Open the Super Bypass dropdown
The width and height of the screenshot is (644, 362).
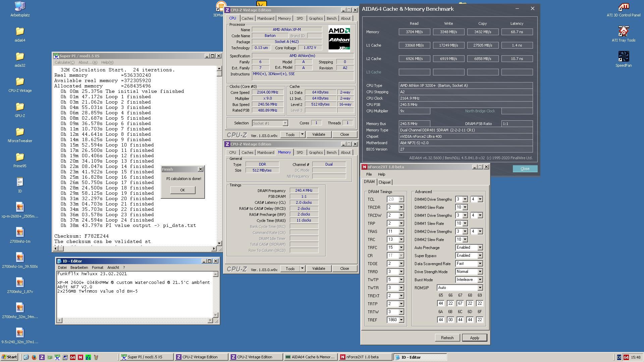480,256
